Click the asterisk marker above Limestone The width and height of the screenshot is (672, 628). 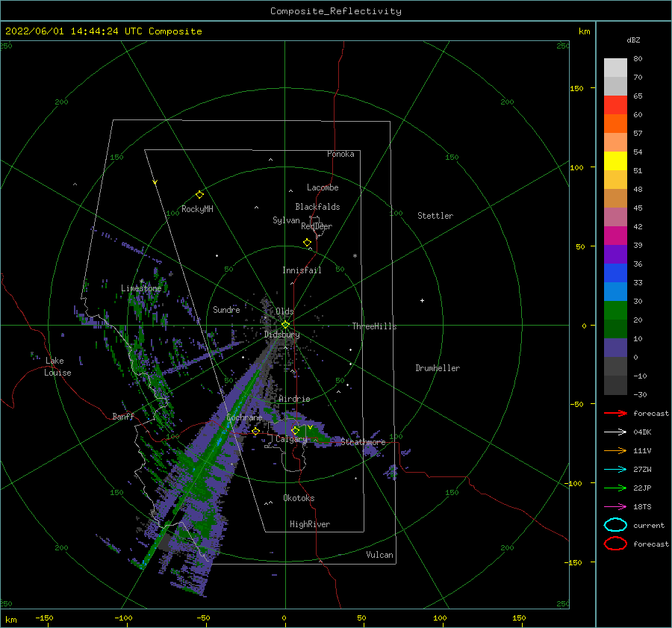(141, 282)
